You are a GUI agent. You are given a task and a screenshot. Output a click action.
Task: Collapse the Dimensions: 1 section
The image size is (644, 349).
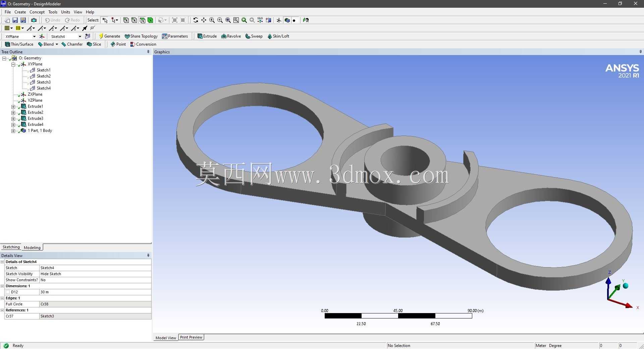(2, 286)
